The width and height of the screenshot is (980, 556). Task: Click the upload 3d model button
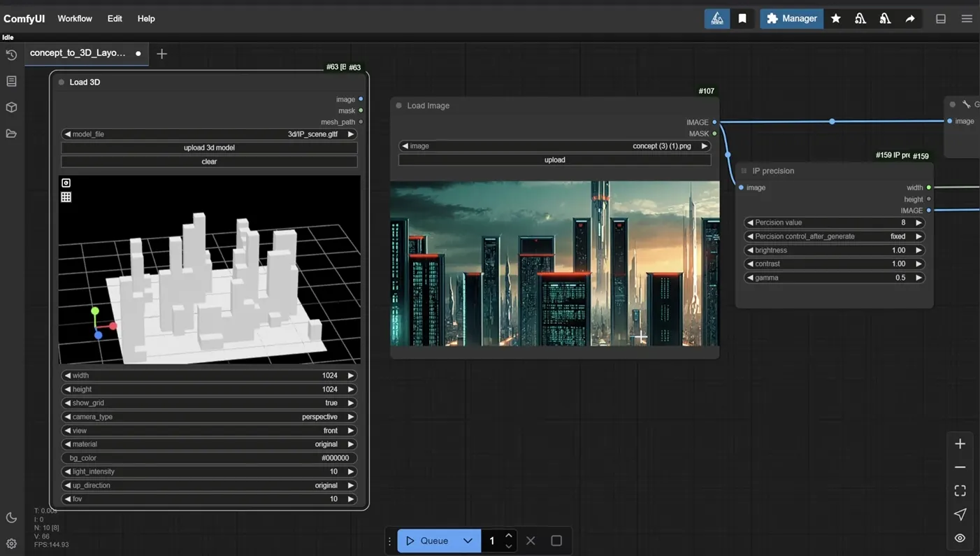[209, 148]
